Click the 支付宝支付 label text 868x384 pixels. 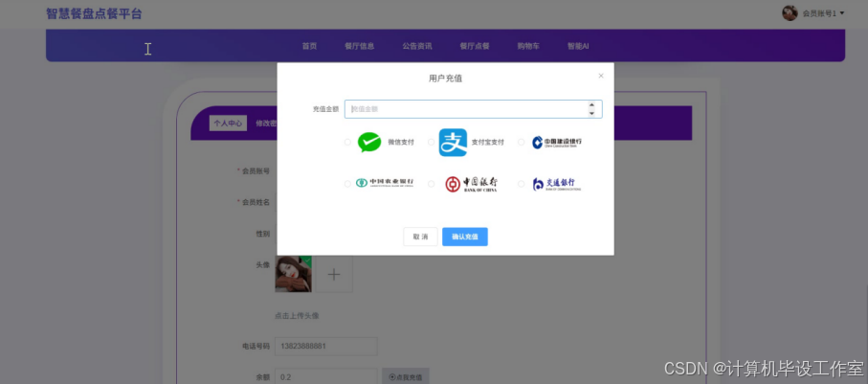click(488, 143)
